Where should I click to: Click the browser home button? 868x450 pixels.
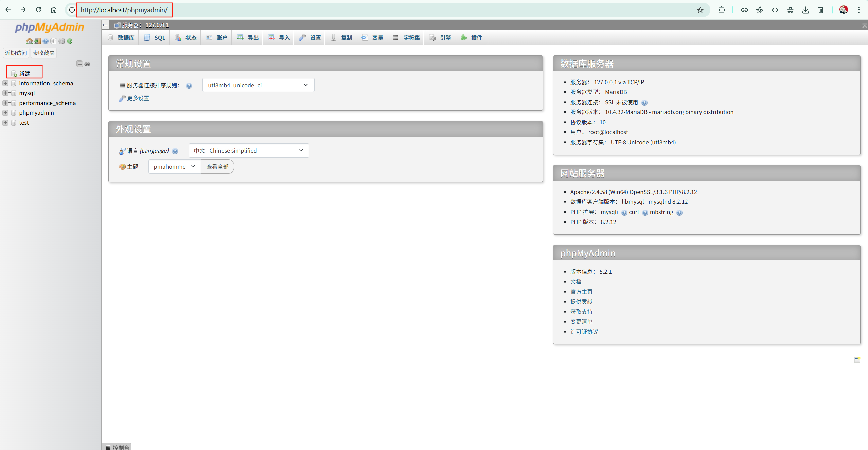54,10
